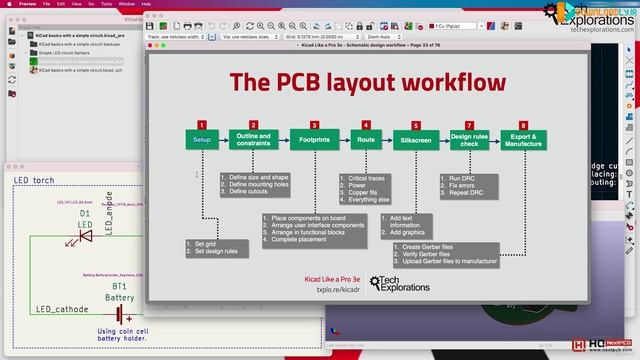640x360 pixels.
Task: Select the Draw Circle tool
Action: 629,173
